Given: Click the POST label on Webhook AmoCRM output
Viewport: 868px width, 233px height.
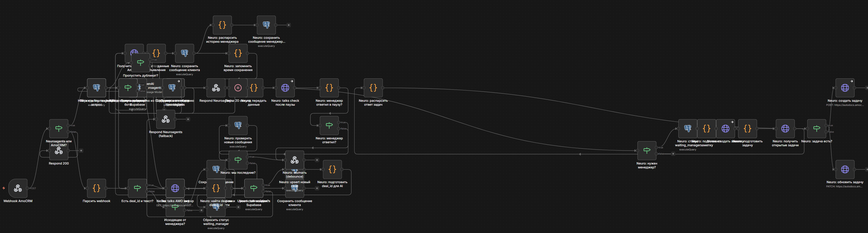Looking at the screenshot, I should pyautogui.click(x=32, y=188).
